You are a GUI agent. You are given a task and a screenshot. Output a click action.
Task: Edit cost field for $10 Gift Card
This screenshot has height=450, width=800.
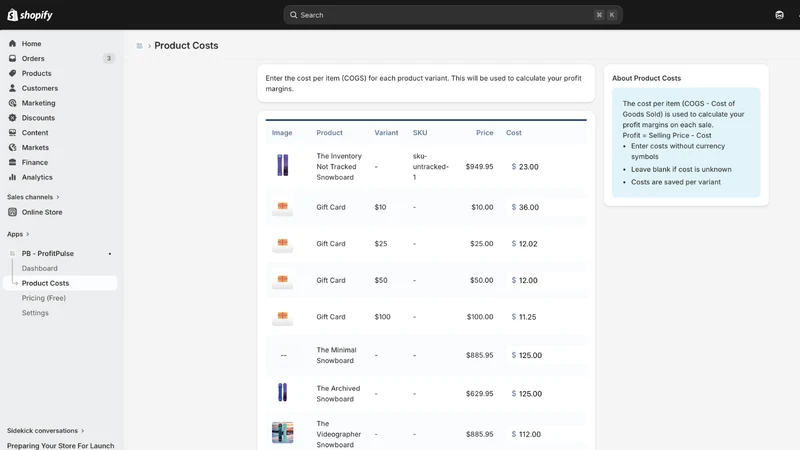[545, 207]
